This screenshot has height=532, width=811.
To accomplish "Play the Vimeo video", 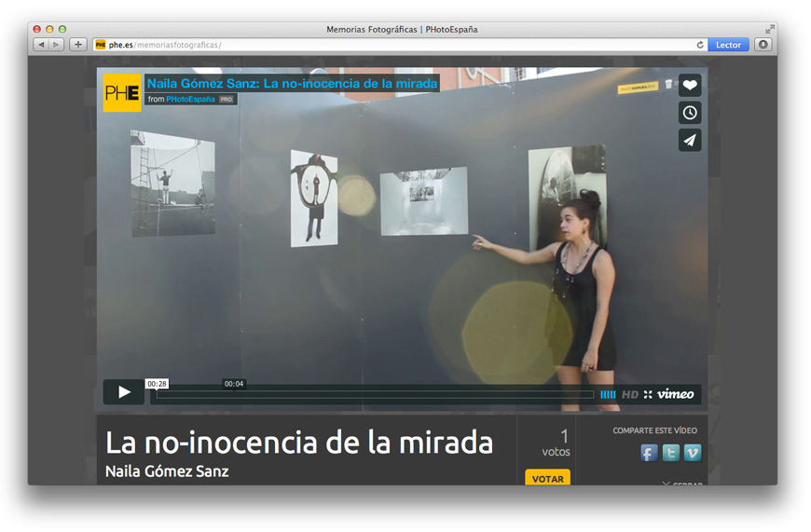I will 124,392.
